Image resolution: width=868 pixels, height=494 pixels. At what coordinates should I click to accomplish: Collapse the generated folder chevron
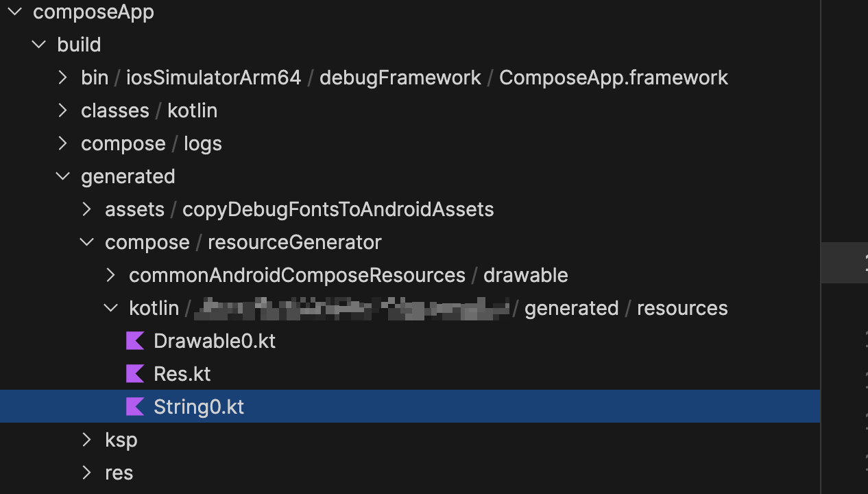click(x=62, y=176)
